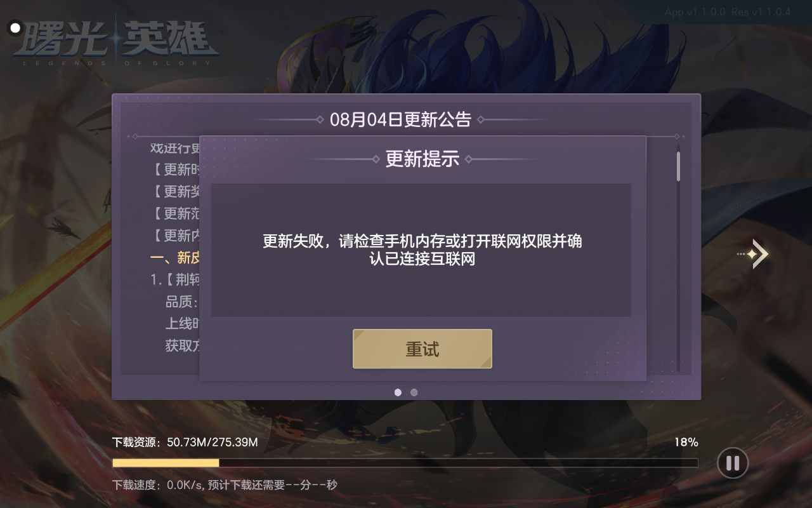Click the 下载资源 size label
812x508 pixels.
[x=185, y=442]
